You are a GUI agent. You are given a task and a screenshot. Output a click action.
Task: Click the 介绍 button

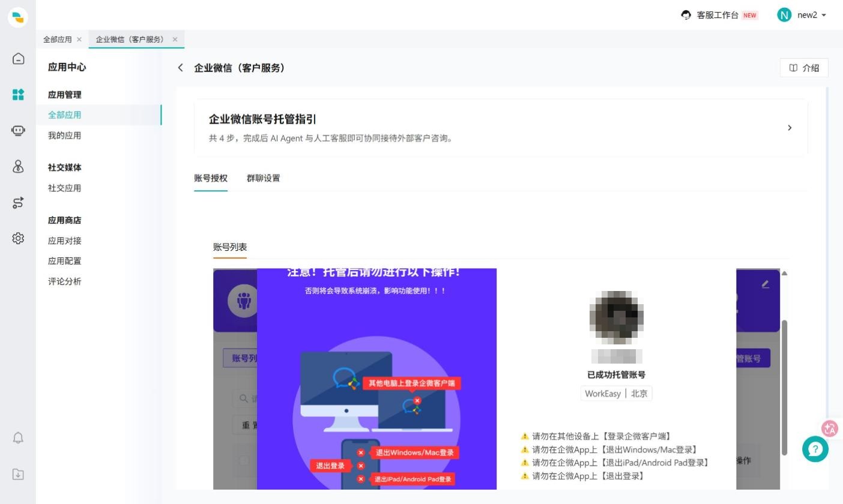(804, 68)
